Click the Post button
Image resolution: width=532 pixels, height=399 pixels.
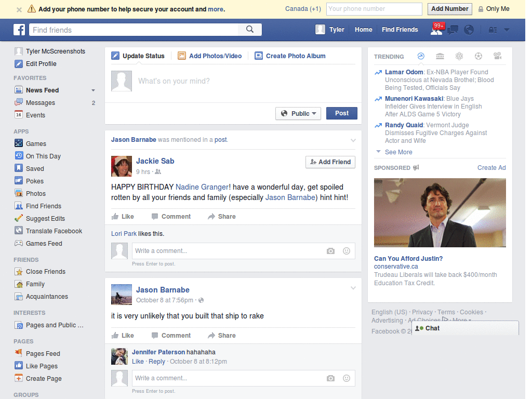click(342, 113)
